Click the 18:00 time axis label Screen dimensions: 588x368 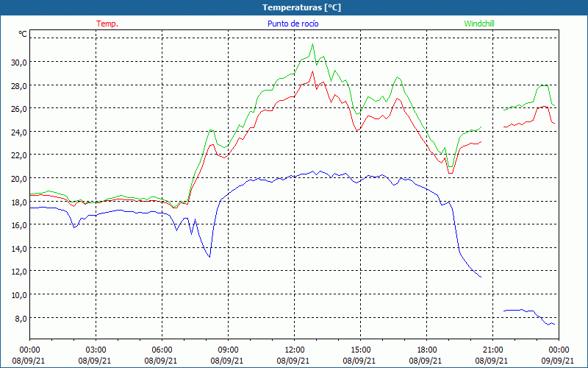coord(427,350)
